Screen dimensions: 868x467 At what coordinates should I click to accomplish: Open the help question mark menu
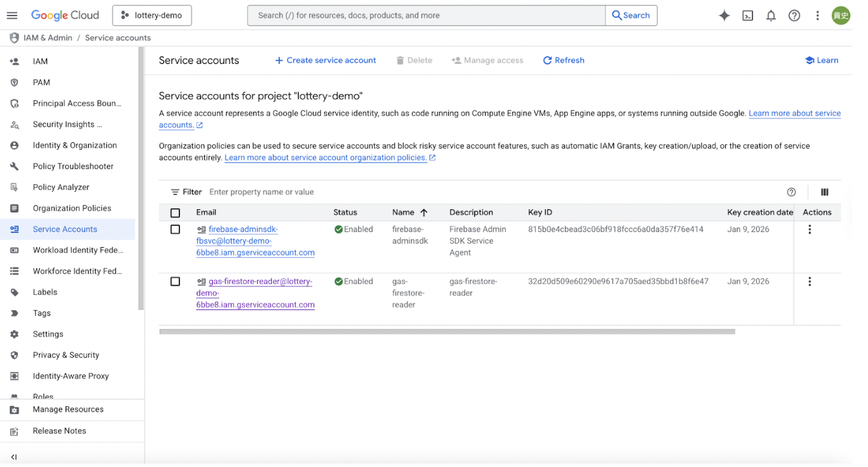[x=794, y=16]
